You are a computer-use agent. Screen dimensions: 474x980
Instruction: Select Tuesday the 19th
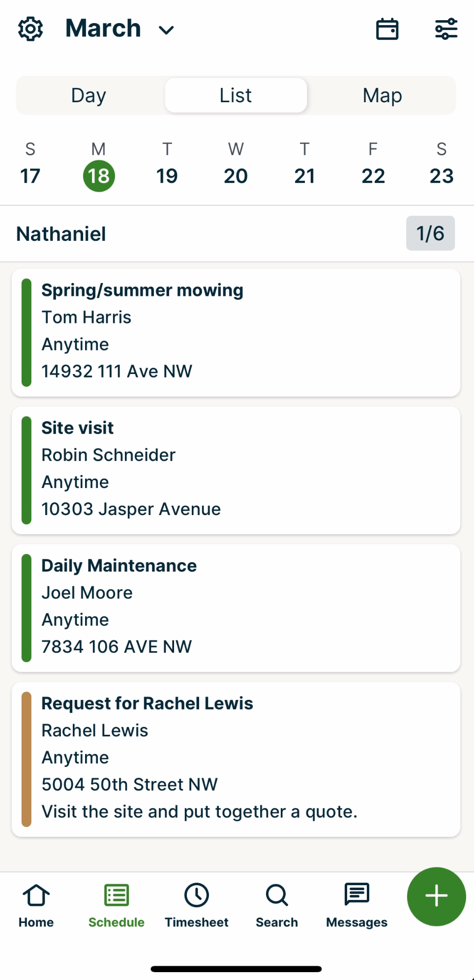(167, 175)
